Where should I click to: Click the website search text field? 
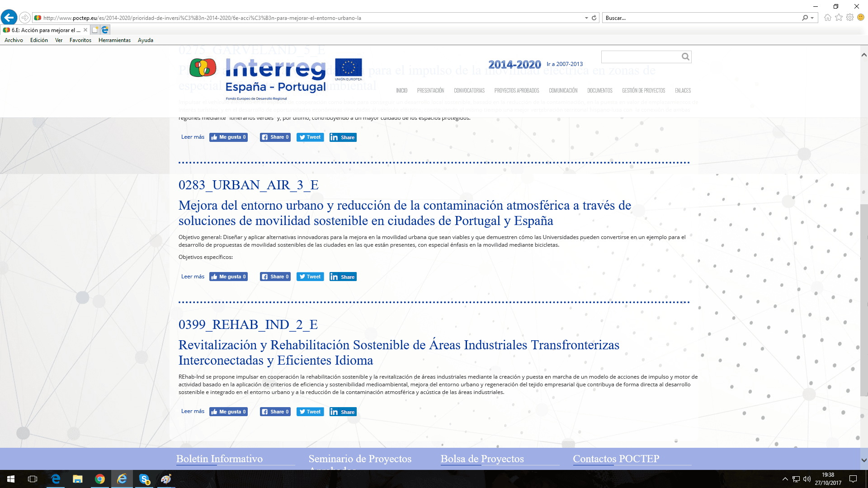(641, 57)
